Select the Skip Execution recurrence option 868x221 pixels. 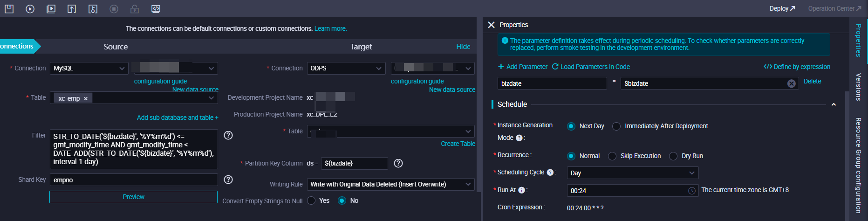pos(612,156)
